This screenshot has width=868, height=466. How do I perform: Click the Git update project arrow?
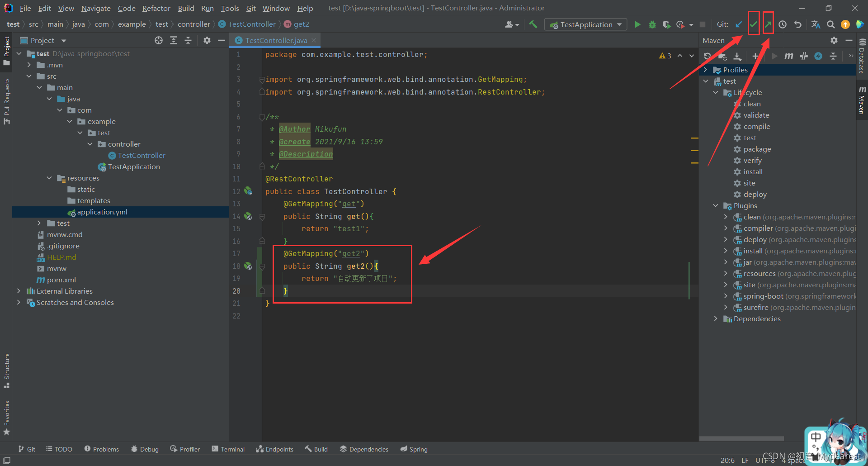[739, 24]
